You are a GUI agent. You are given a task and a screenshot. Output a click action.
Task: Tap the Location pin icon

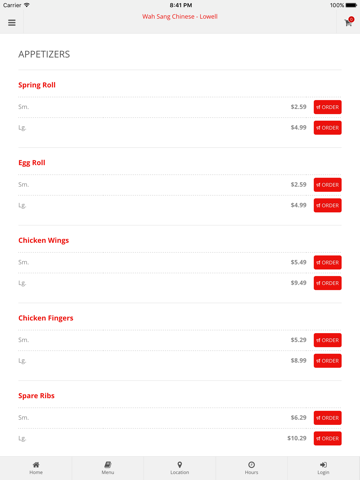point(180,464)
